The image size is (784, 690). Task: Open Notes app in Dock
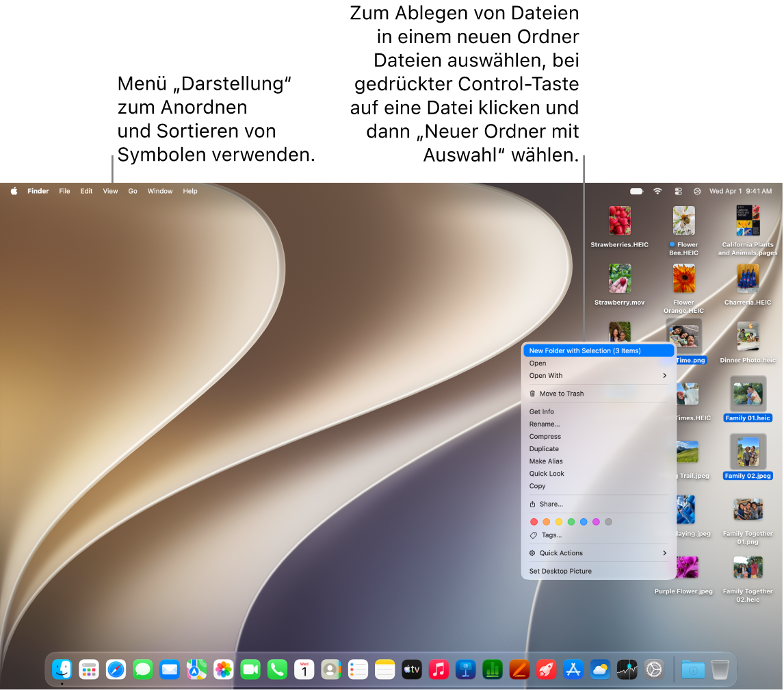[x=385, y=669]
